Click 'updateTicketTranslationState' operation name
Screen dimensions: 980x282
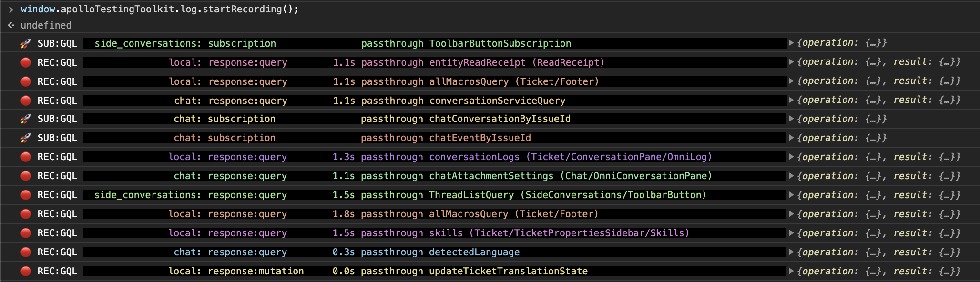(x=508, y=271)
